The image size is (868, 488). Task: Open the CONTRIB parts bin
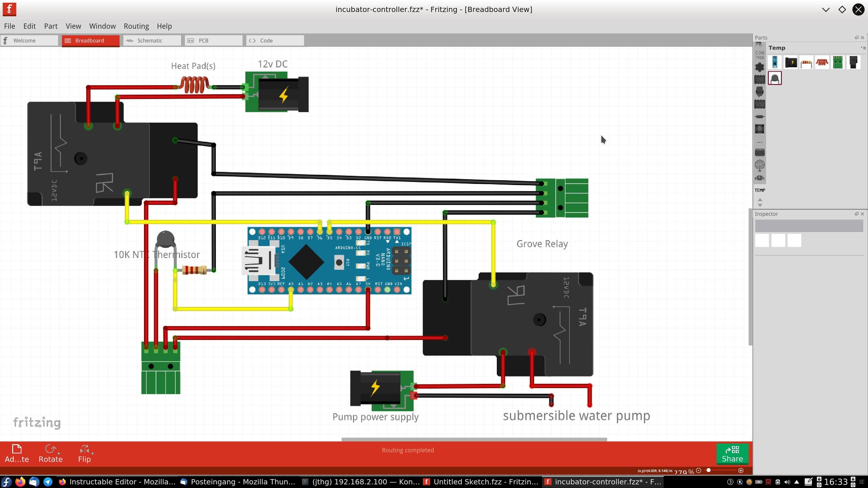coord(759,55)
